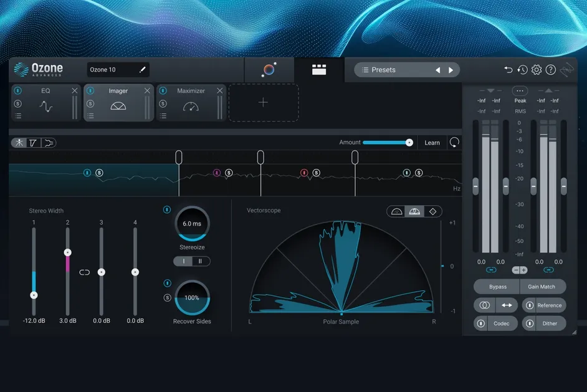The height and width of the screenshot is (392, 587).
Task: Solo the EQ module
Action: (x=18, y=103)
